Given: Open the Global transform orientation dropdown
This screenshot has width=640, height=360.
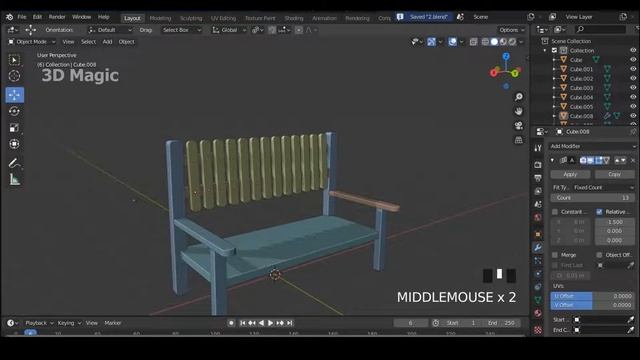Looking at the screenshot, I should (229, 30).
